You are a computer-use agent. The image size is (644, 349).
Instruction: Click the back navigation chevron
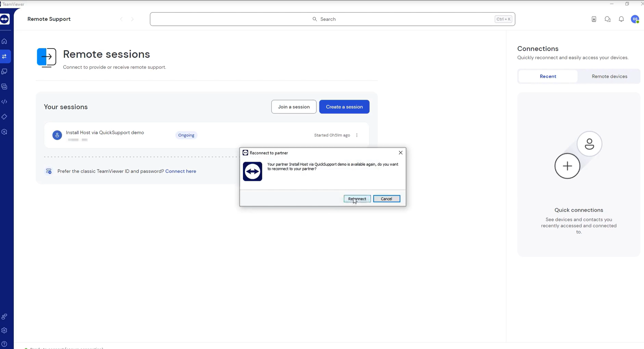tap(122, 19)
